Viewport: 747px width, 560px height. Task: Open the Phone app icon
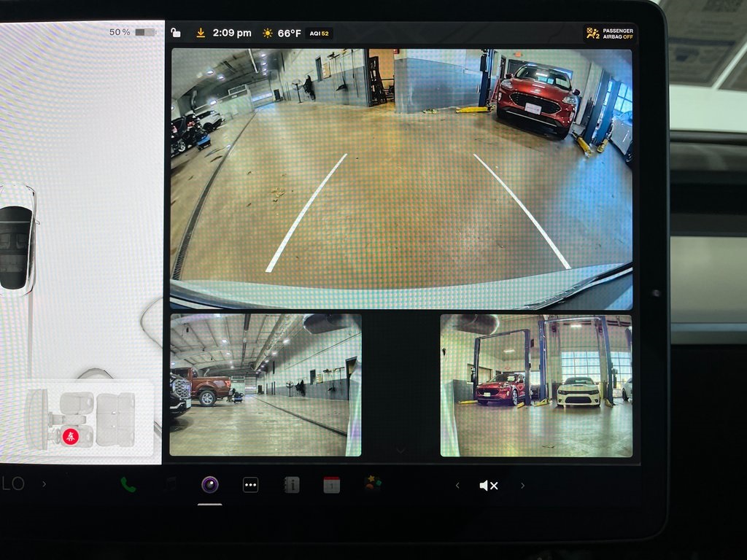click(x=128, y=485)
